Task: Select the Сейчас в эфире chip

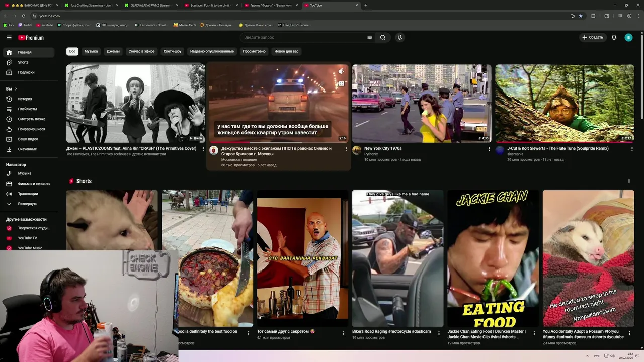Action: tap(141, 51)
